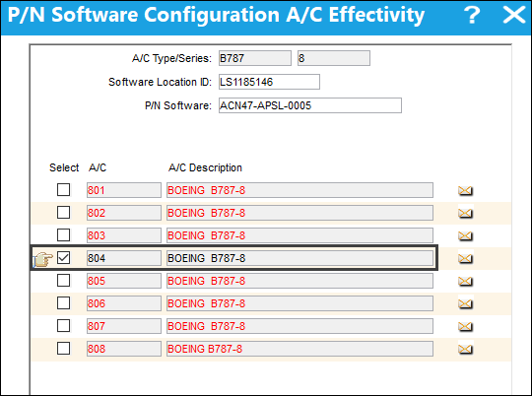
Task: Open the envelope note icon for aircraft 803
Action: tap(465, 235)
